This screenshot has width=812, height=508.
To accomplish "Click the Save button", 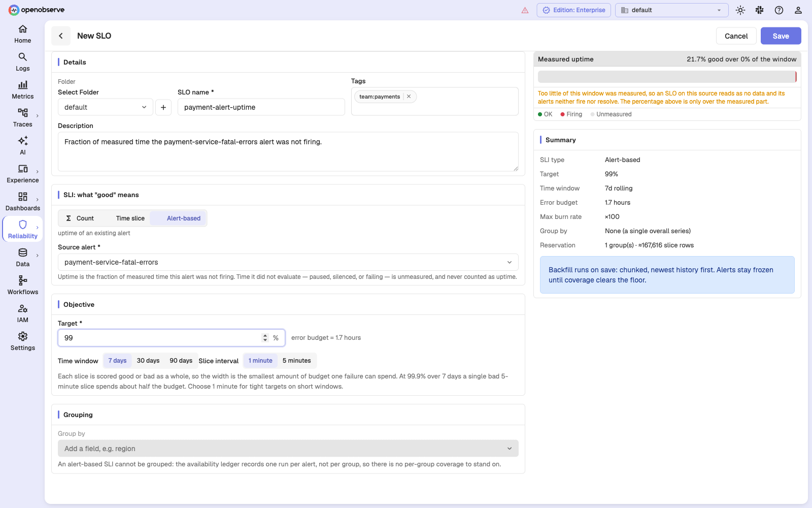I will [781, 36].
